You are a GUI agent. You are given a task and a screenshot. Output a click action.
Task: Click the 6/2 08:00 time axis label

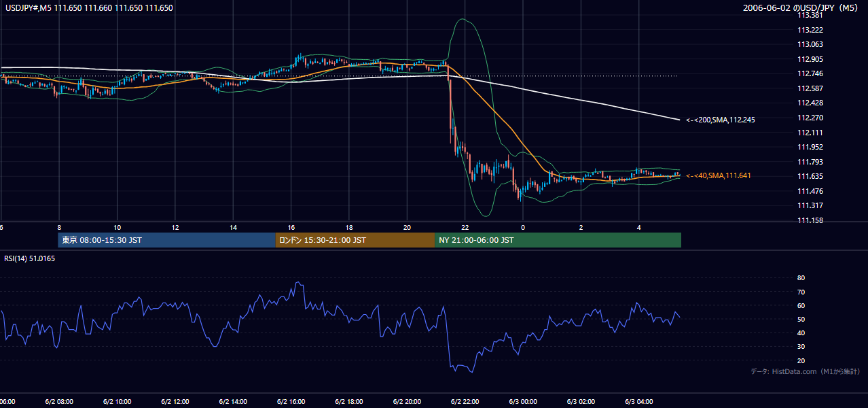coord(59,402)
